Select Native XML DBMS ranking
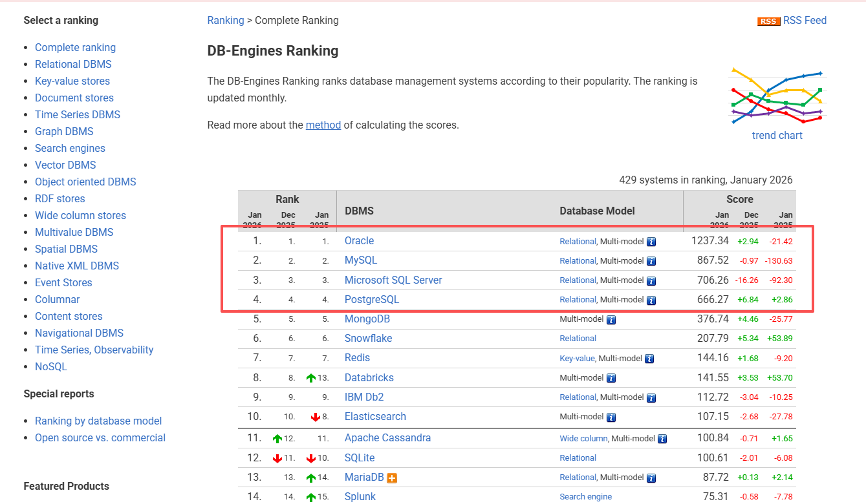 pyautogui.click(x=77, y=266)
